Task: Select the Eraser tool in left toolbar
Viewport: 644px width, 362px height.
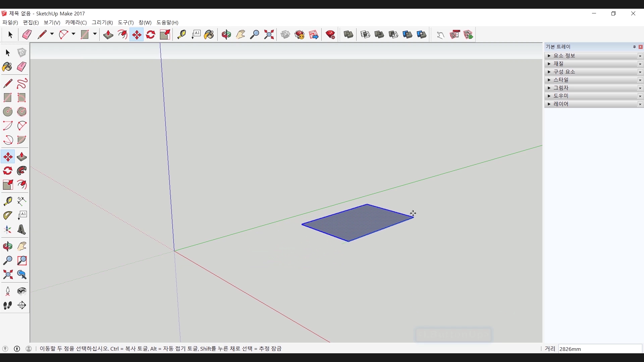Action: 21,67
